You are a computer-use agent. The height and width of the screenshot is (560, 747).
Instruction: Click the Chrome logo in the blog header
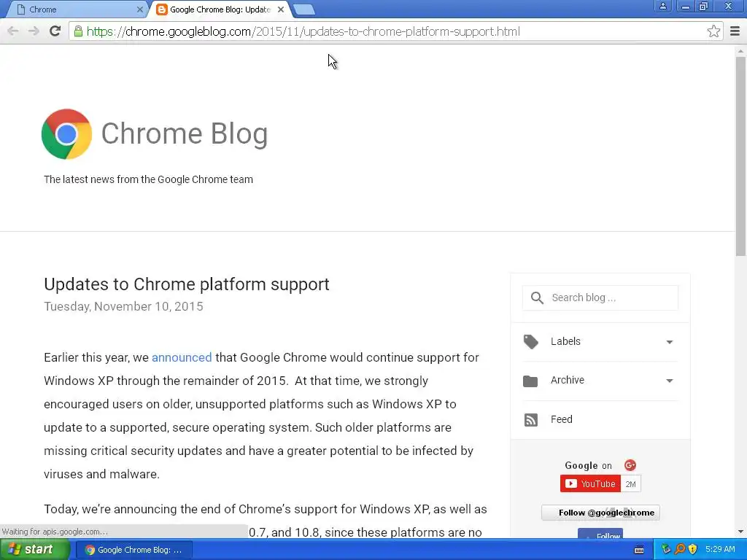66,134
